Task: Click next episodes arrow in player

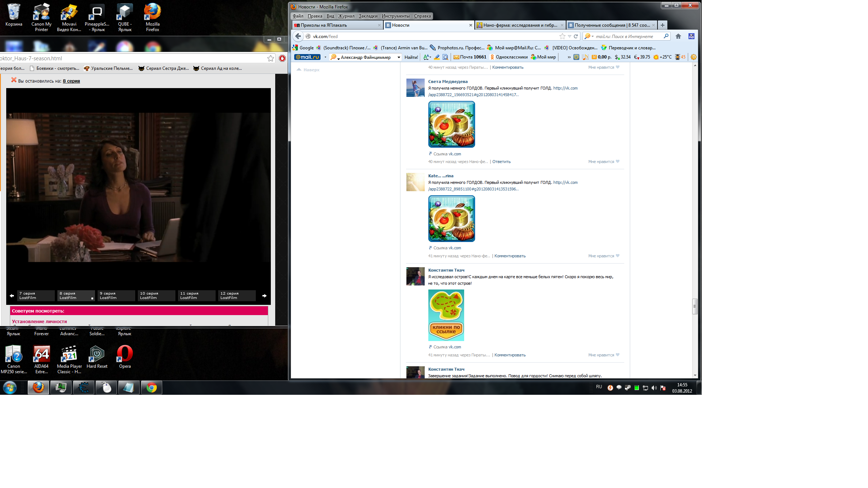Action: pos(264,296)
